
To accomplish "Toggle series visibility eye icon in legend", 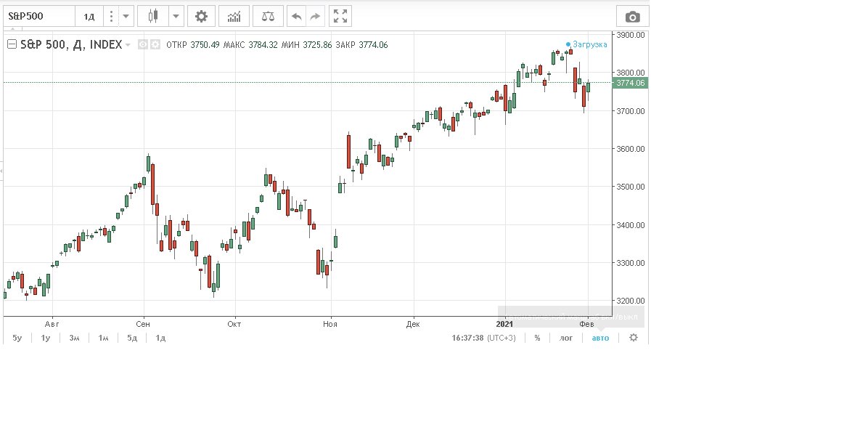I will point(143,45).
